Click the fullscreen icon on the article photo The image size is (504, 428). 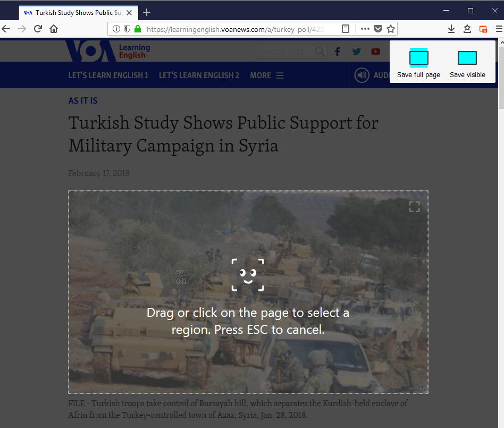(414, 207)
